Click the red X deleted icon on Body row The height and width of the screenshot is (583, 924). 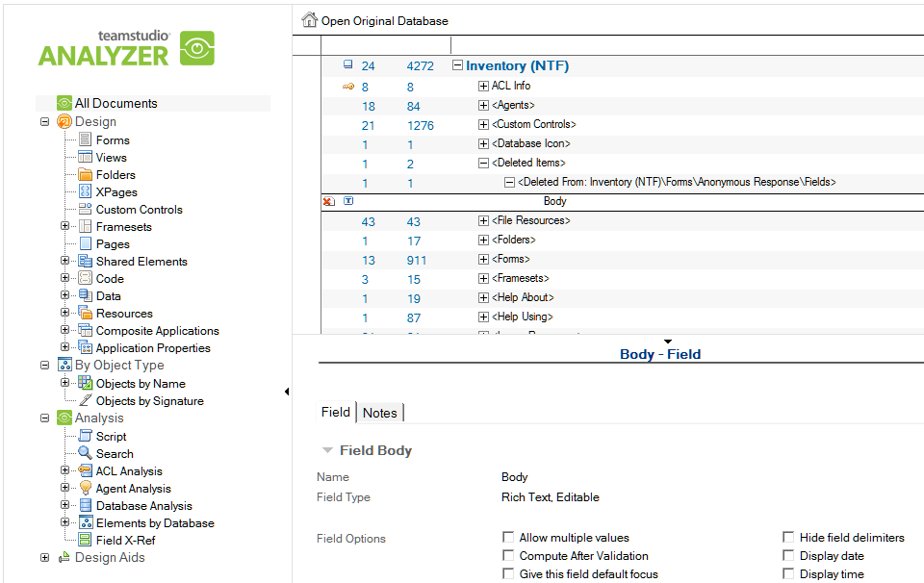coord(329,201)
